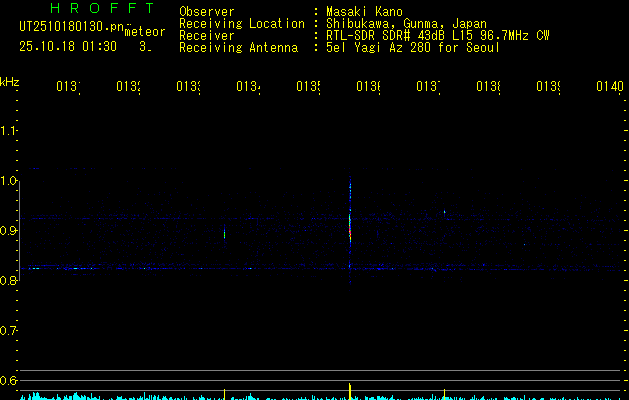This screenshot has height=400, width=629.
Task: Click the 0.8 kHz frequency tick
Action: pyautogui.click(x=9, y=281)
